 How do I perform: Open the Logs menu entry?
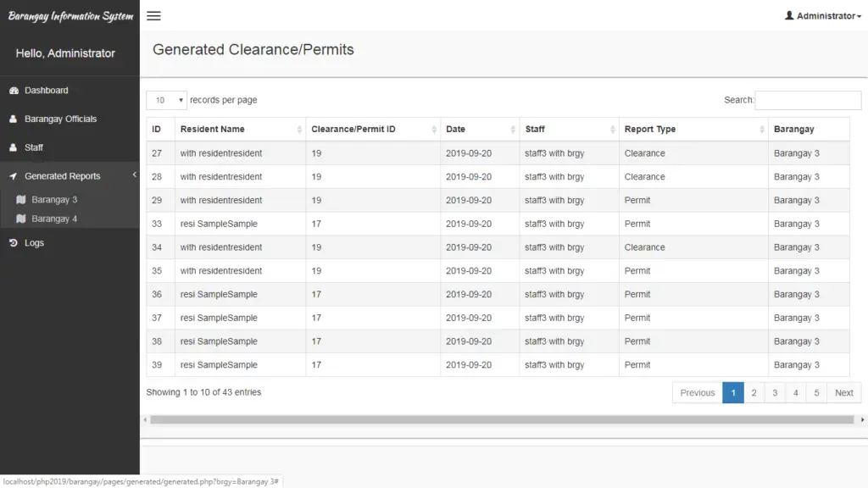tap(32, 242)
